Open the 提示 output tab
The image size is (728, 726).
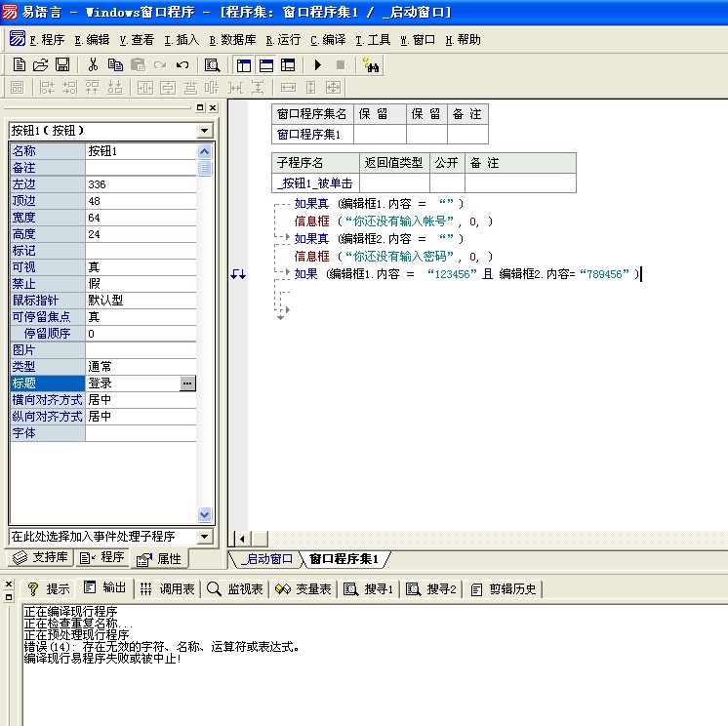coord(49,589)
